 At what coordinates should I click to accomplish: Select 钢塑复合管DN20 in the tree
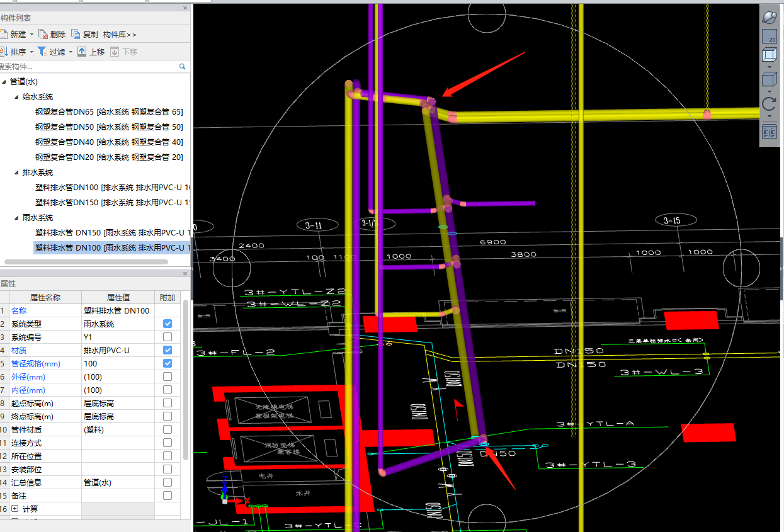point(109,157)
